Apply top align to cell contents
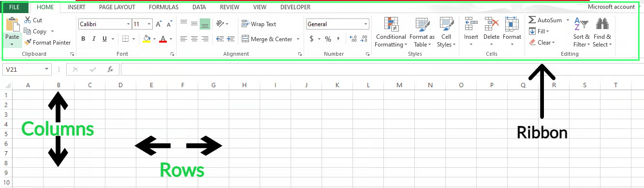The width and height of the screenshot is (644, 188). 184,24
